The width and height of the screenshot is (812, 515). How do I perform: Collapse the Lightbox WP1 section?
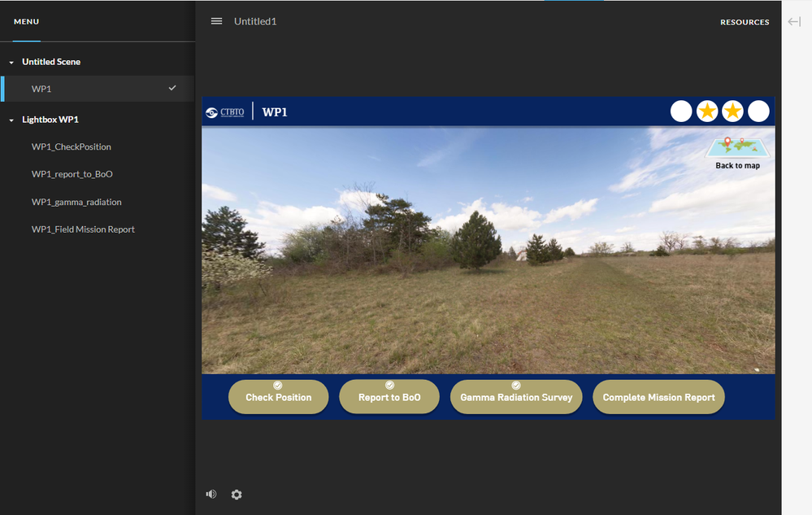11,120
